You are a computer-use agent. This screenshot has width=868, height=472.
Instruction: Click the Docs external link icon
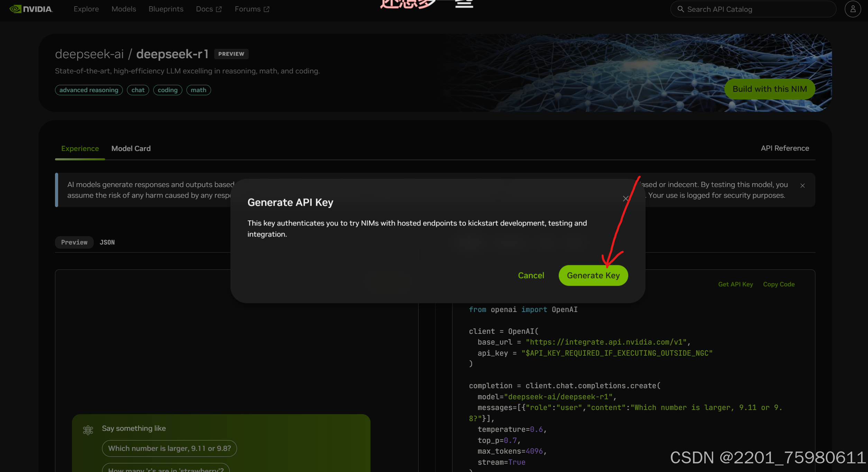219,9
